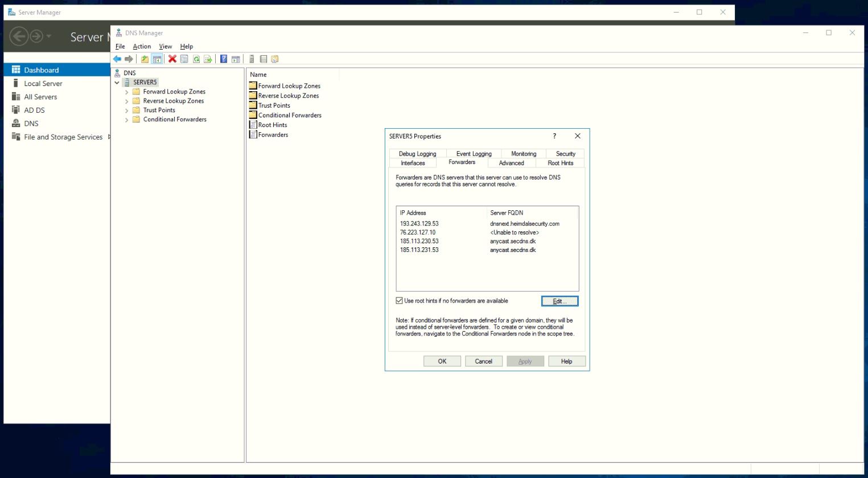Open Server Manager navigation history dropdown
Image resolution: width=868 pixels, height=478 pixels.
tap(49, 36)
